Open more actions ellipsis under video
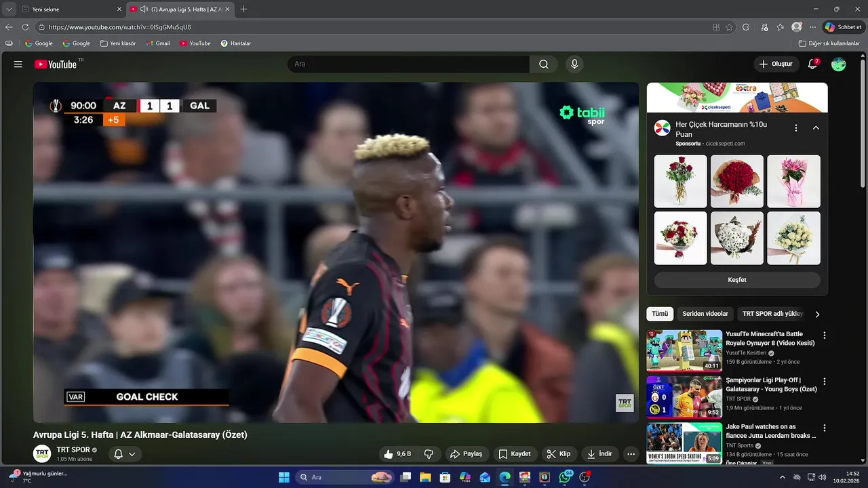The image size is (868, 488). click(x=631, y=454)
